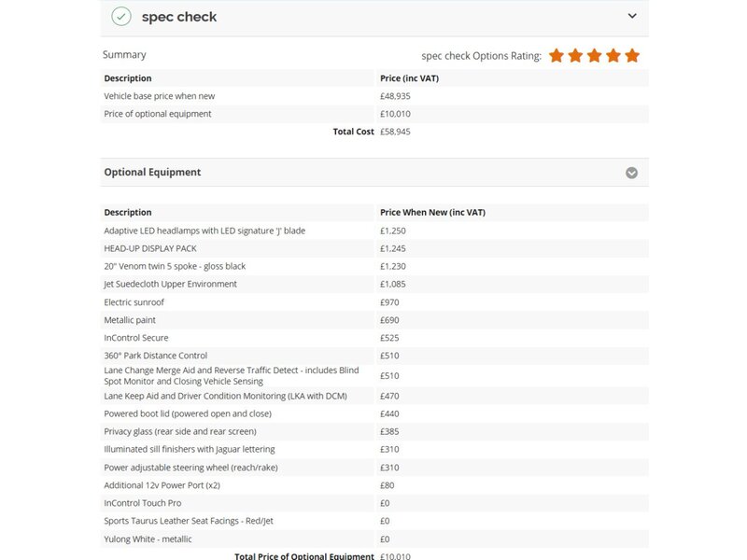
Task: Click the green checkmark circle icon
Action: click(121, 16)
